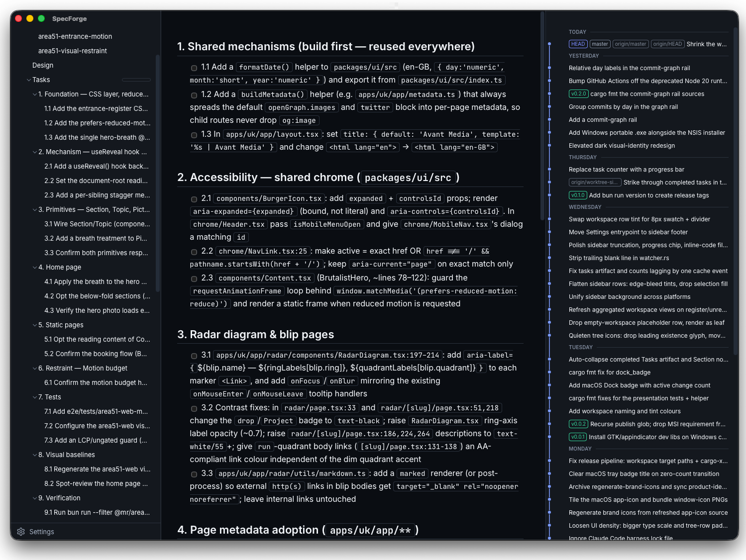Tick checkbox for task 2.1 BurgerIcon.tsx

(194, 199)
